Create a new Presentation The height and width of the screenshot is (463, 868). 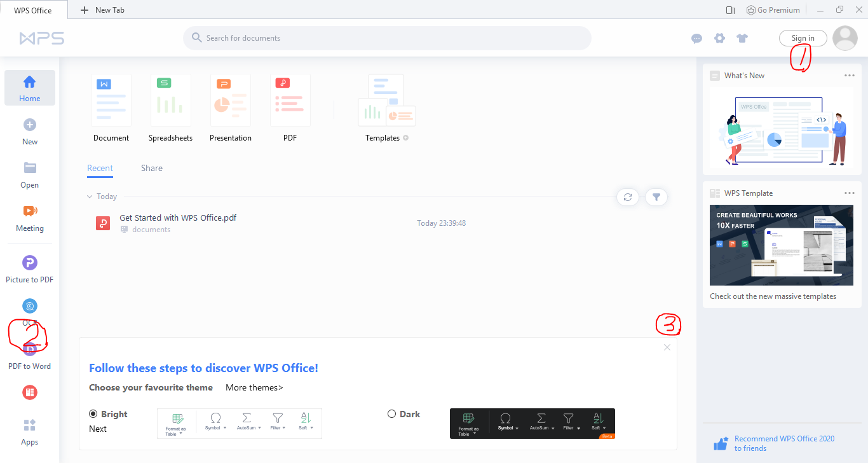click(x=231, y=108)
